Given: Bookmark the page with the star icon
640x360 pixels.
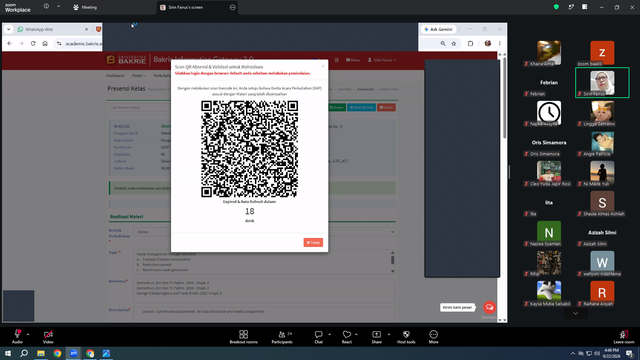Looking at the screenshot, I should [453, 43].
